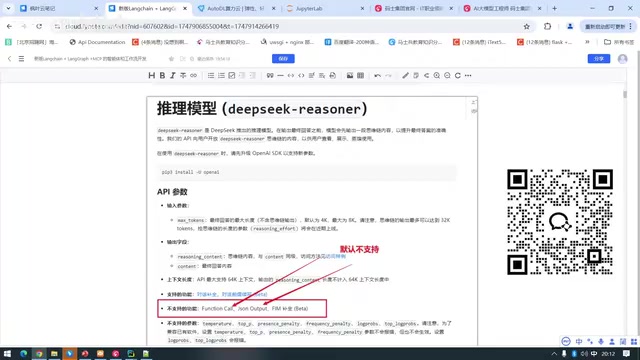Image resolution: width=640 pixels, height=360 pixels.
Task: Insert horizontal rule line
Action: click(x=280, y=76)
